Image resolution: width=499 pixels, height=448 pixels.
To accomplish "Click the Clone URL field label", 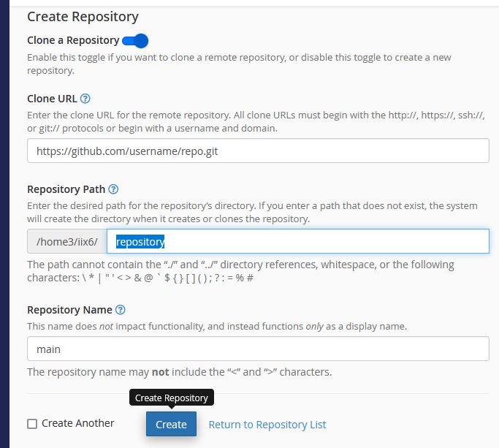I will (52, 99).
